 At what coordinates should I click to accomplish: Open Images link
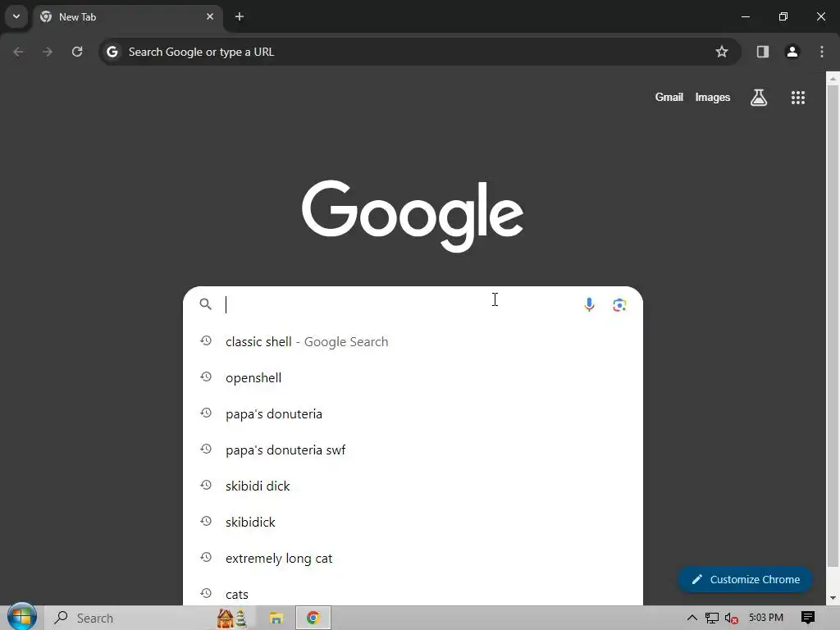pos(713,97)
